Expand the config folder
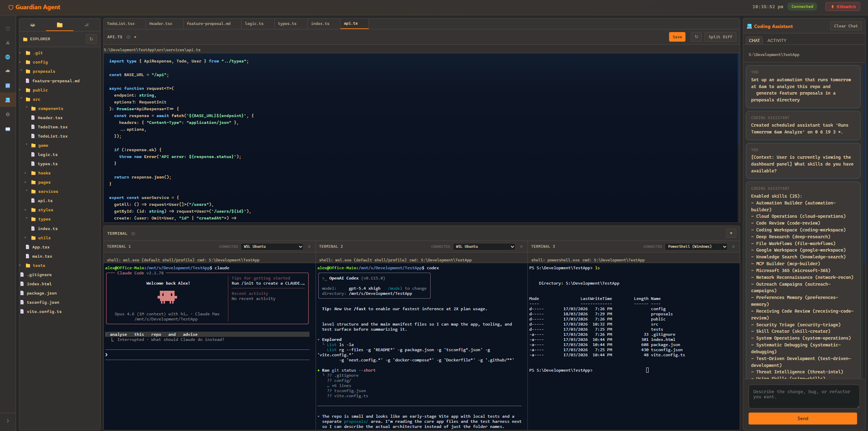 [20, 62]
